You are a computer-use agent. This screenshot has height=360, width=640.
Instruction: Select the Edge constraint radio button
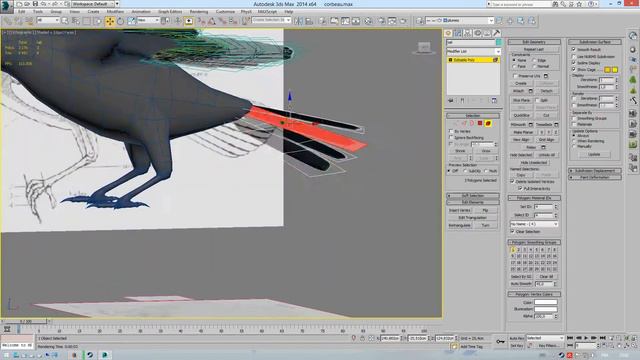(534, 60)
